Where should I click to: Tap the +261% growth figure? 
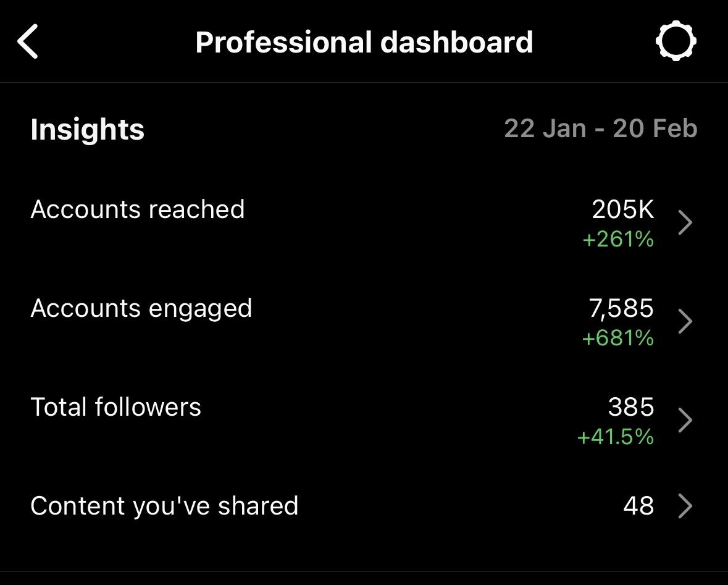click(x=617, y=239)
